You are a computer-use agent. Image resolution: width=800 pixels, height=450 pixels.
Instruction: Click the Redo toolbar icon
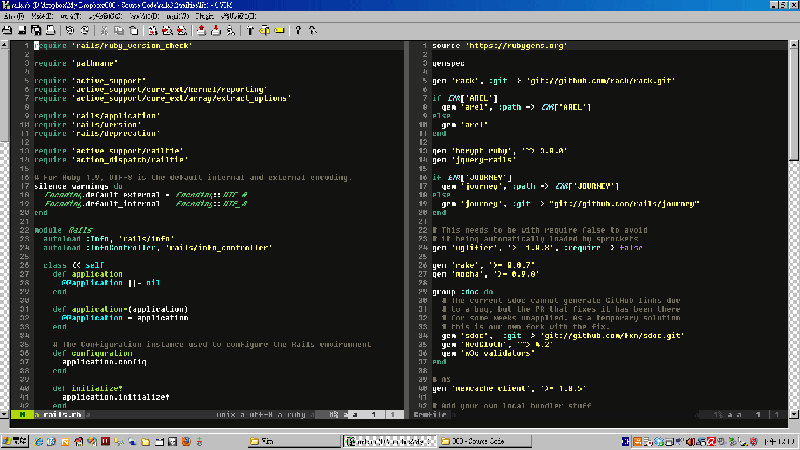tap(84, 30)
